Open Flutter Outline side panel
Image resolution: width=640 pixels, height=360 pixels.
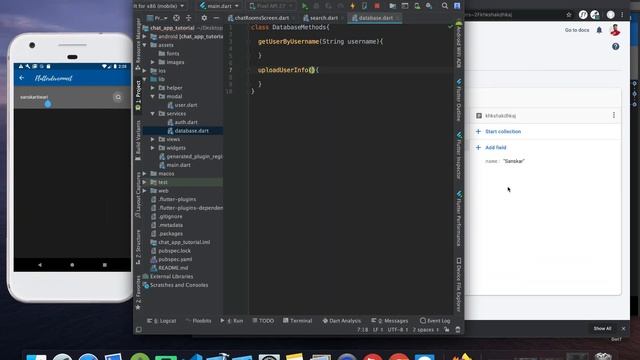click(x=459, y=100)
